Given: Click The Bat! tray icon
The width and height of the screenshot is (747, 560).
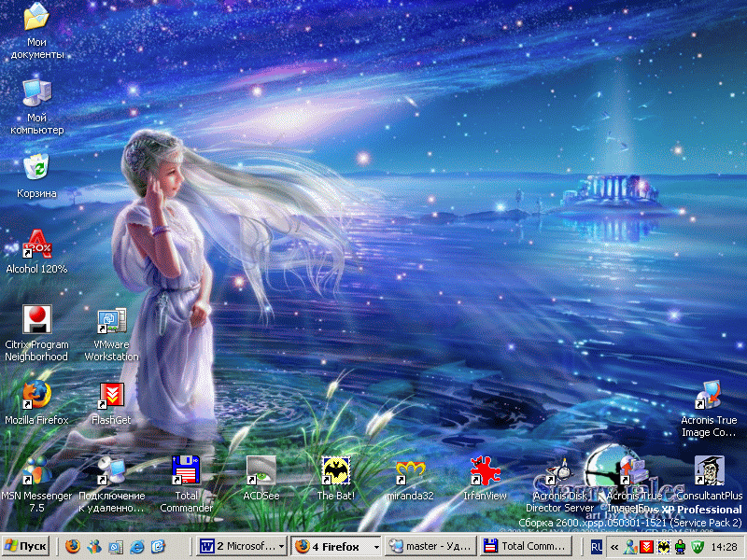Looking at the screenshot, I should (664, 546).
